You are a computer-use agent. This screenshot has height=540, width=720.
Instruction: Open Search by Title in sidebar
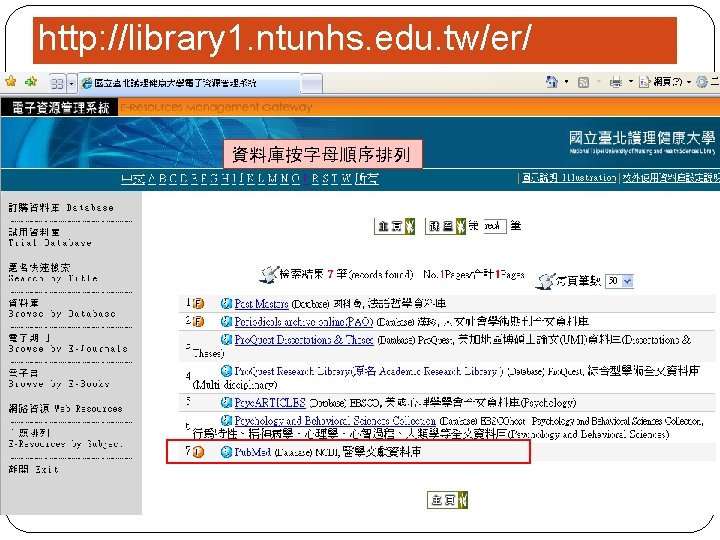pos(53,273)
